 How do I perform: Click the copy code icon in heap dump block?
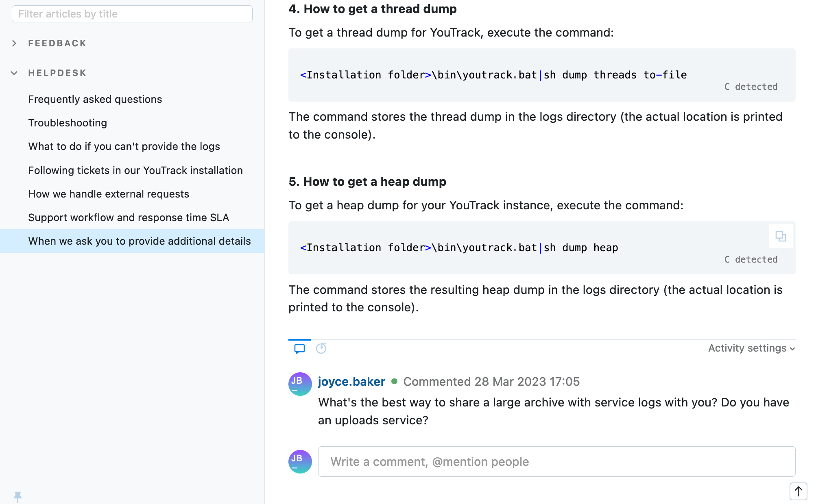(780, 236)
